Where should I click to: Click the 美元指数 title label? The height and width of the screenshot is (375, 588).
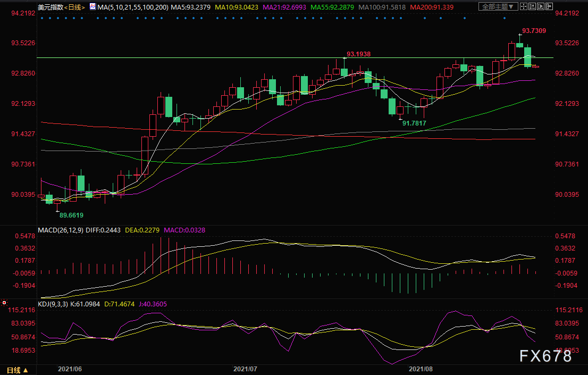[x=51, y=7]
